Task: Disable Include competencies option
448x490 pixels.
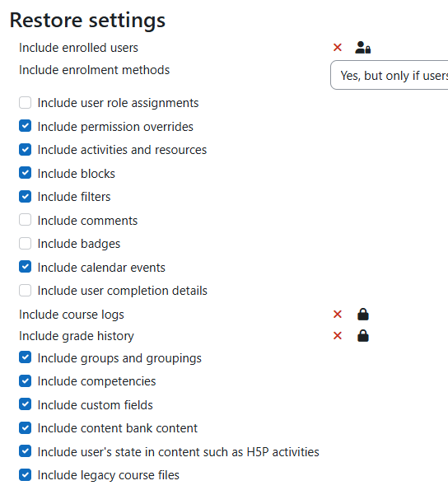Action: (x=25, y=381)
